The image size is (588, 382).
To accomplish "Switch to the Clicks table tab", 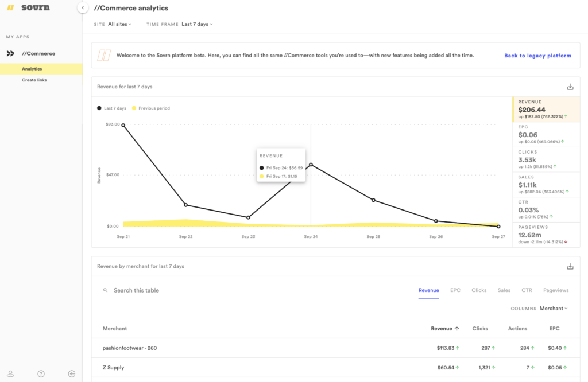I will (479, 290).
